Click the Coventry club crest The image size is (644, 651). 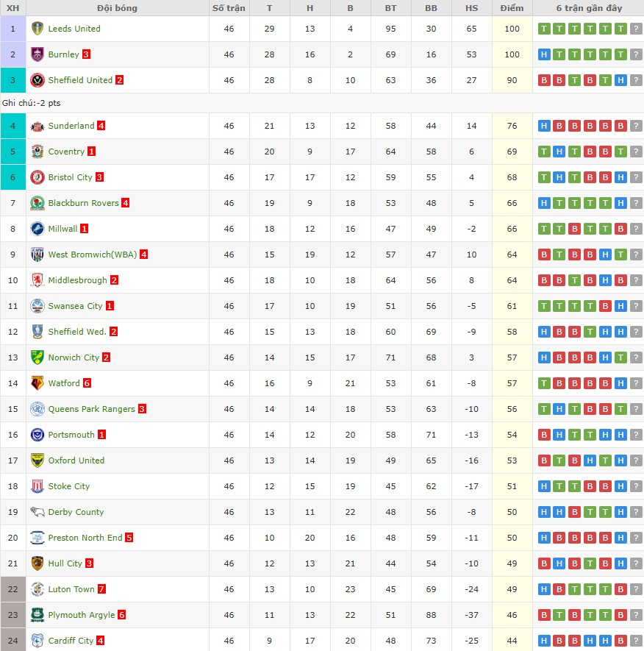(37, 152)
